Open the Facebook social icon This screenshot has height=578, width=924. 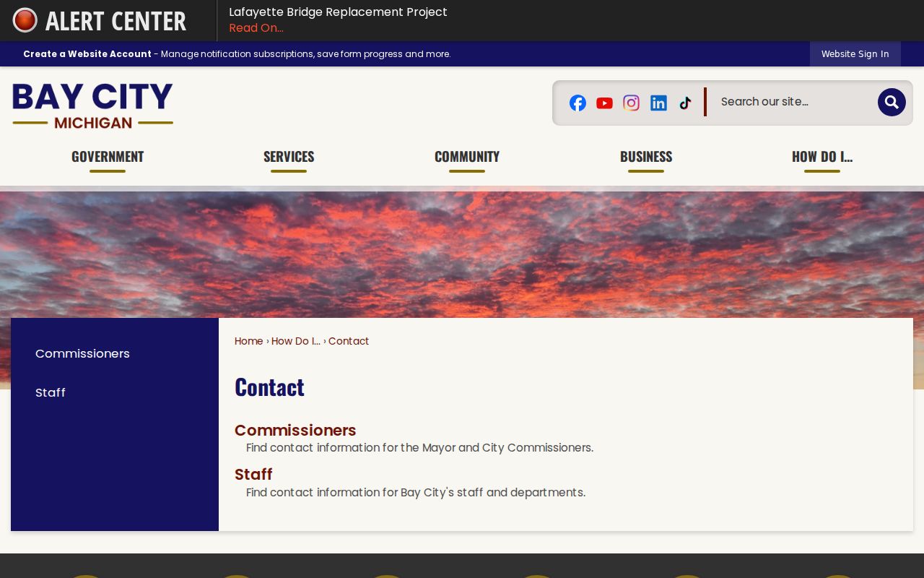[x=577, y=103]
